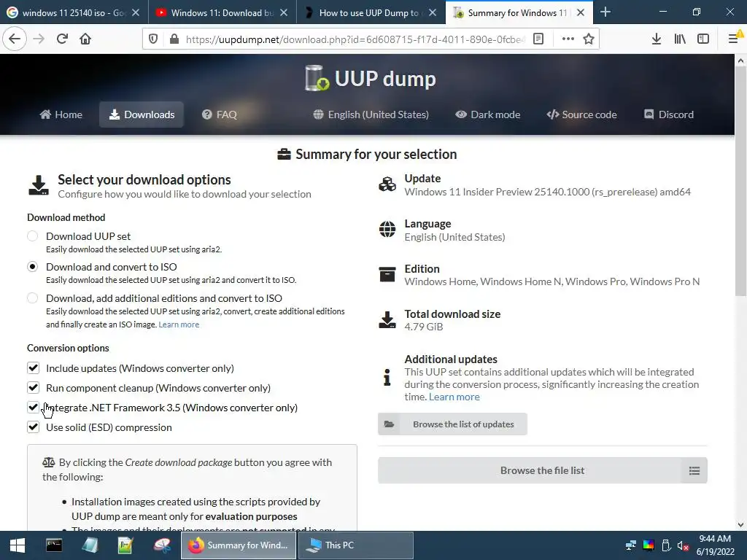Click the network tray icon

(631, 545)
